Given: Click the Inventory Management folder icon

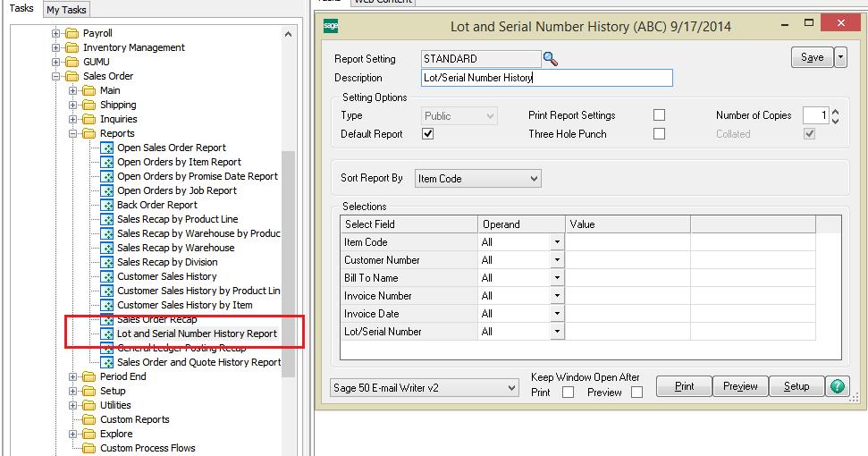Looking at the screenshot, I should (x=72, y=47).
